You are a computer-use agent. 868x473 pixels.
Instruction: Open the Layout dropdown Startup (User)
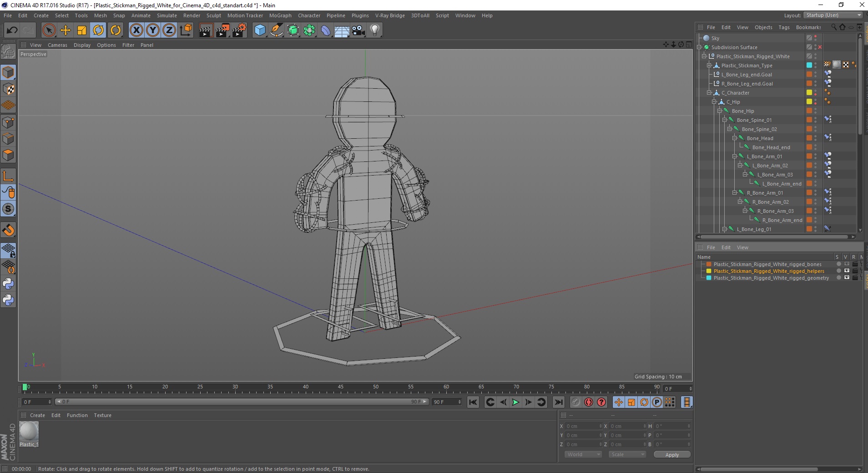[x=833, y=15]
